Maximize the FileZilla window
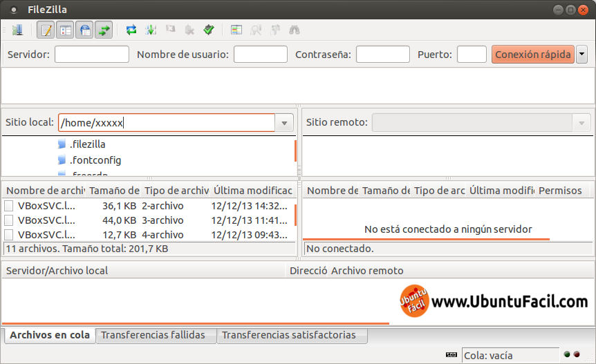596x364 pixels. pyautogui.click(x=570, y=10)
